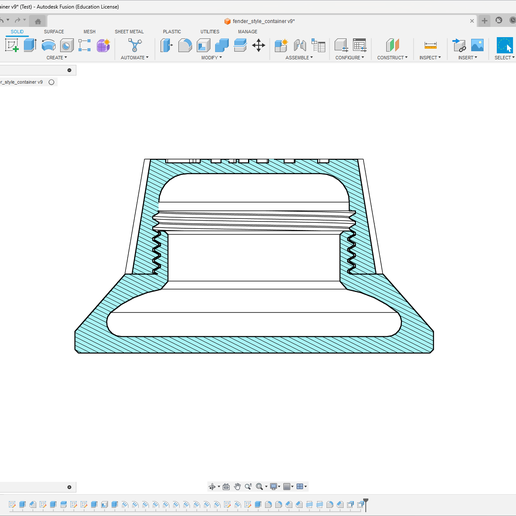Expand the MODIFY dropdown

[x=211, y=58]
